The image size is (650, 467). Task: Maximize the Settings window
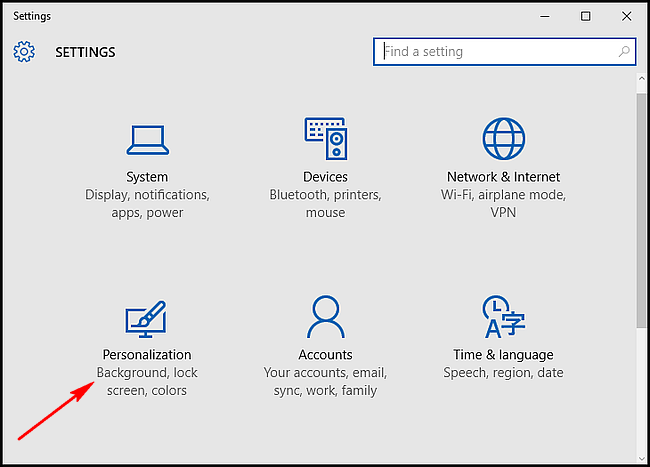[585, 16]
